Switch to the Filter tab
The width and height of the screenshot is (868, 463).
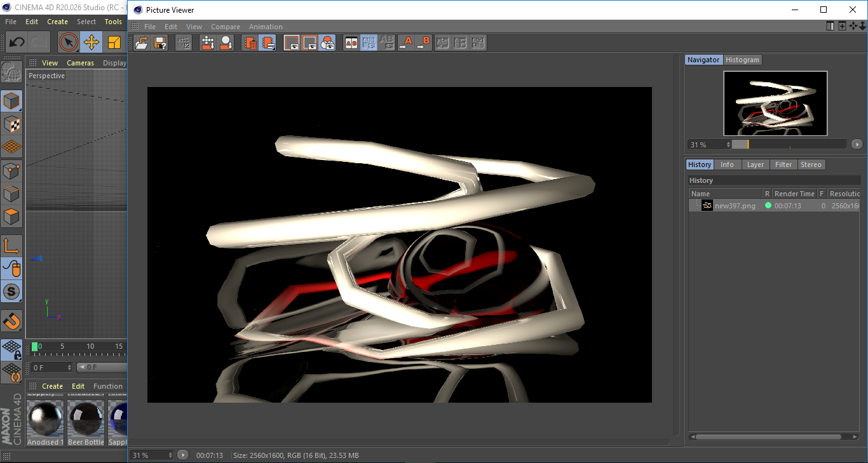[783, 164]
